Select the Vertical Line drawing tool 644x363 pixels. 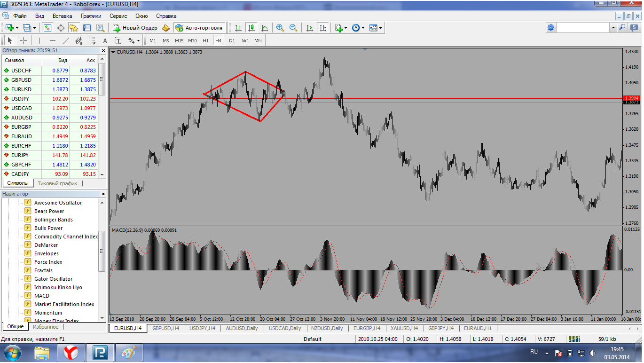coord(39,40)
